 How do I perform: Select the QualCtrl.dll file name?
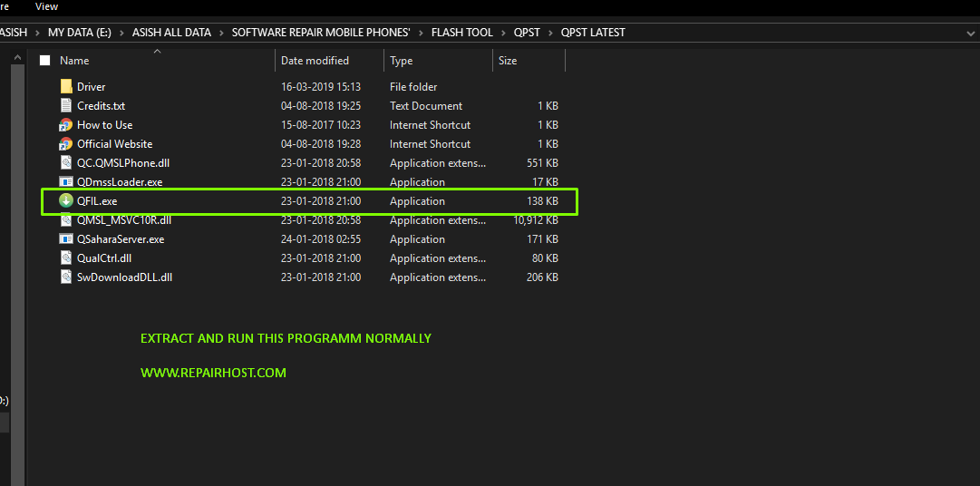(104, 258)
